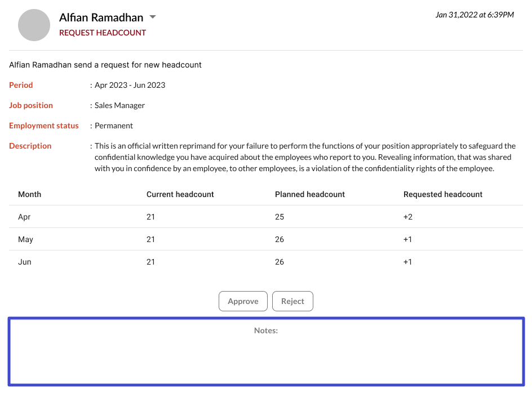This screenshot has height=398, width=532.
Task: Click the planned headcount value 25
Action: pyautogui.click(x=280, y=217)
